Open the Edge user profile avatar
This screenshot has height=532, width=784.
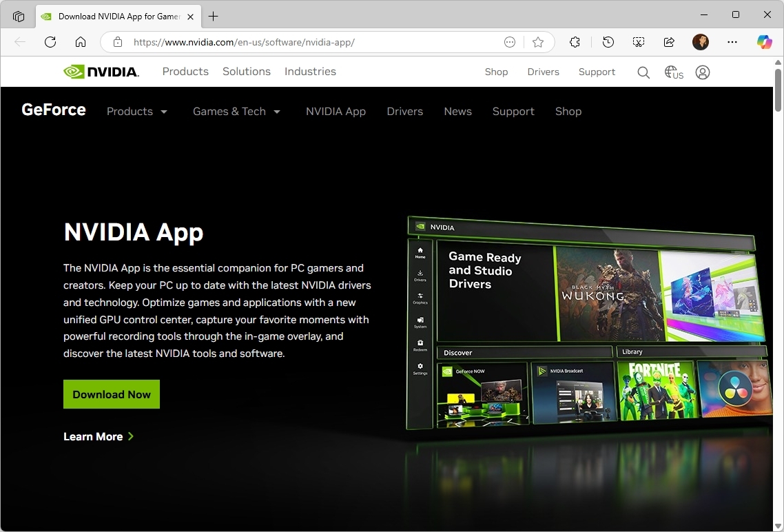[701, 42]
